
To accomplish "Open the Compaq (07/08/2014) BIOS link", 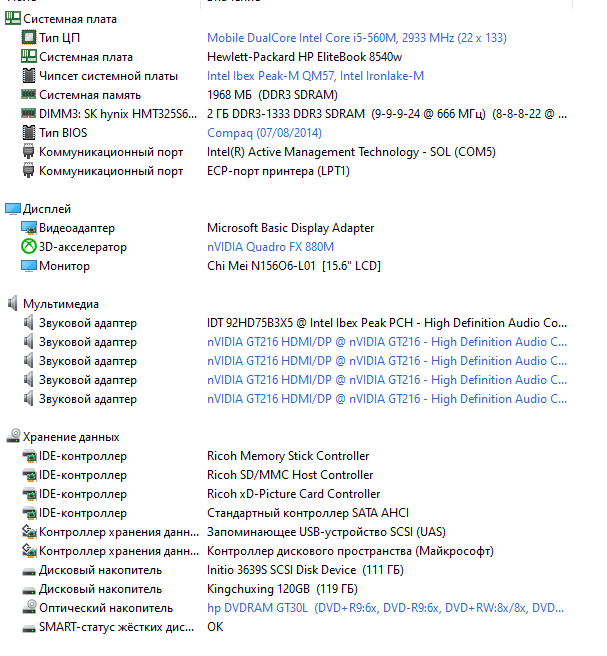I will pyautogui.click(x=264, y=133).
